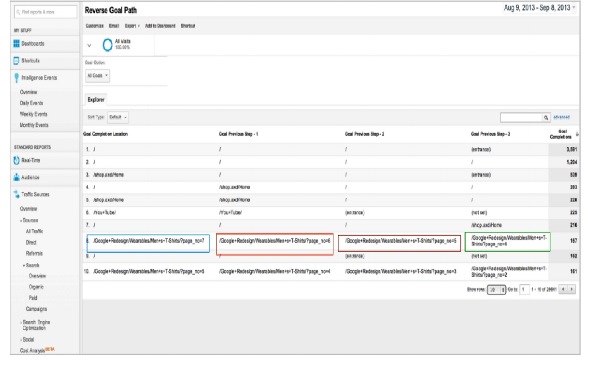This screenshot has height=368, width=600.
Task: Open Audience reports
Action: (30, 177)
